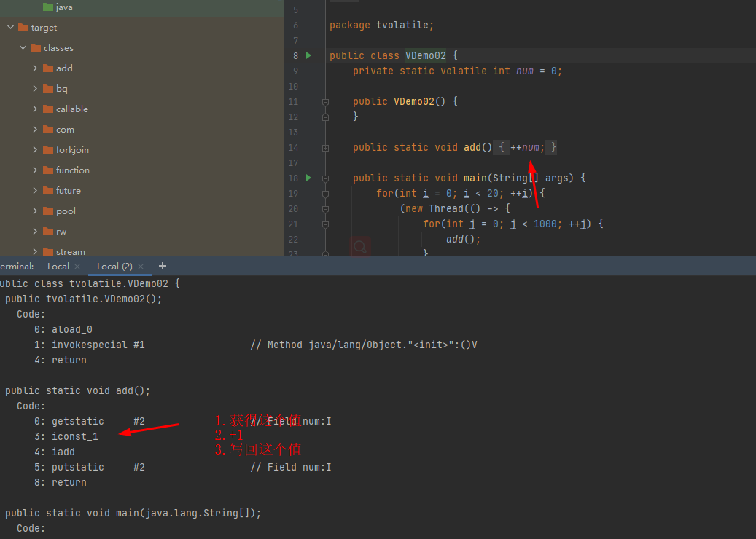Fold the constructor at line 11
756x539 pixels.
click(x=325, y=102)
